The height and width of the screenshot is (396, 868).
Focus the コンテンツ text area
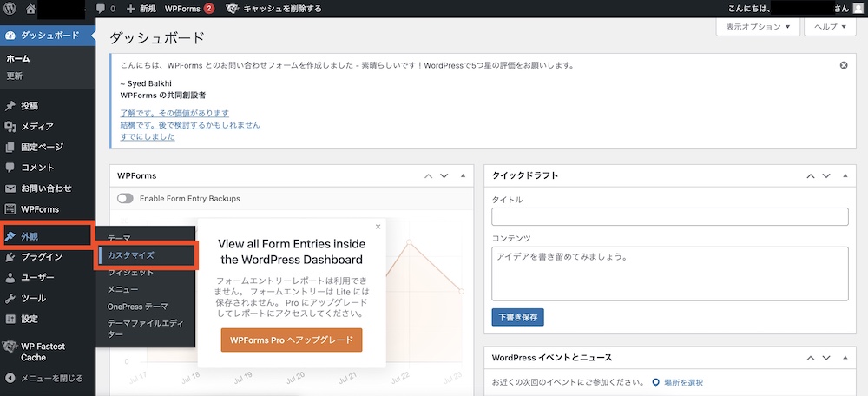tap(670, 274)
